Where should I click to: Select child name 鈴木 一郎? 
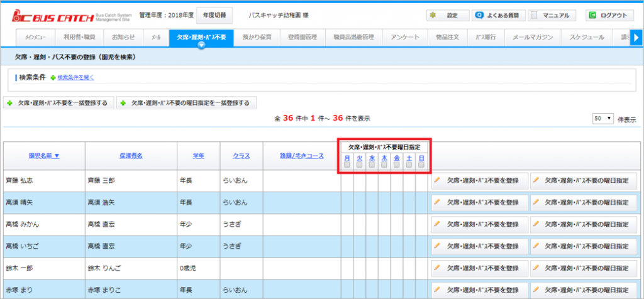(x=19, y=269)
